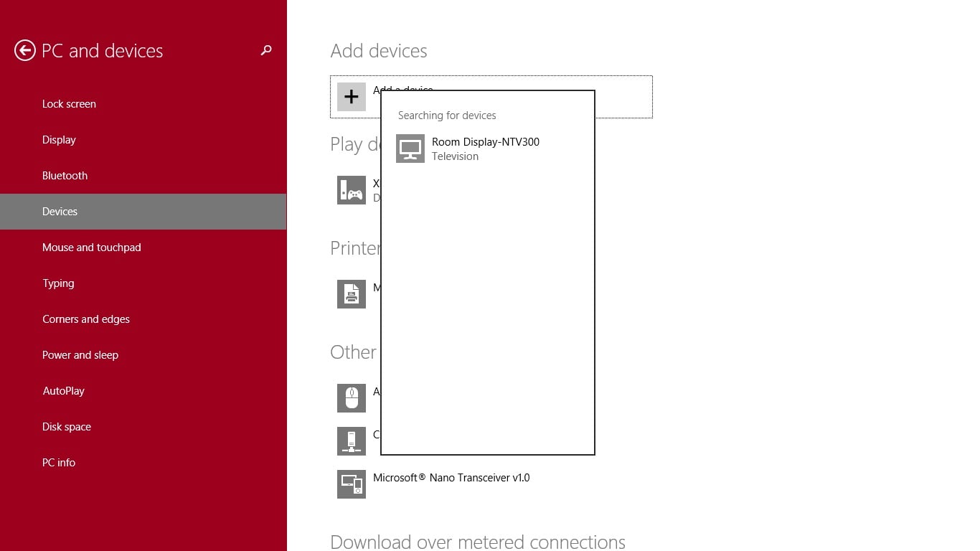
Task: Select the docked device icon below the mouse
Action: point(351,441)
